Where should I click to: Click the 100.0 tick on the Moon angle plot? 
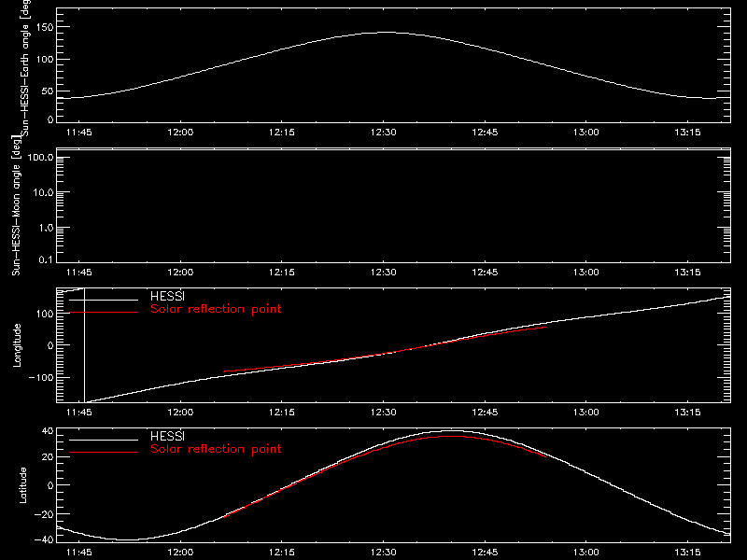[x=40, y=158]
